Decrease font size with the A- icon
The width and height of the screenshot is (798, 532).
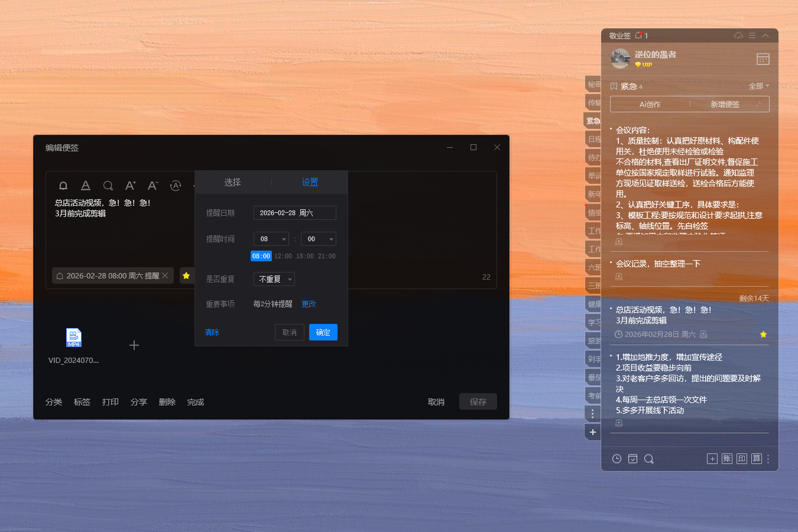click(153, 185)
